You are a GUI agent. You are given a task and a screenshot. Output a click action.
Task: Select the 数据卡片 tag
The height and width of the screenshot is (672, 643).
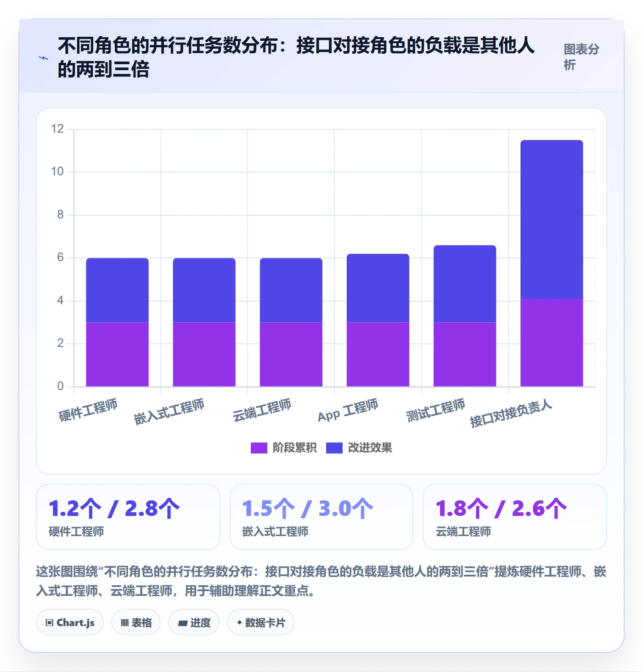[x=261, y=622]
